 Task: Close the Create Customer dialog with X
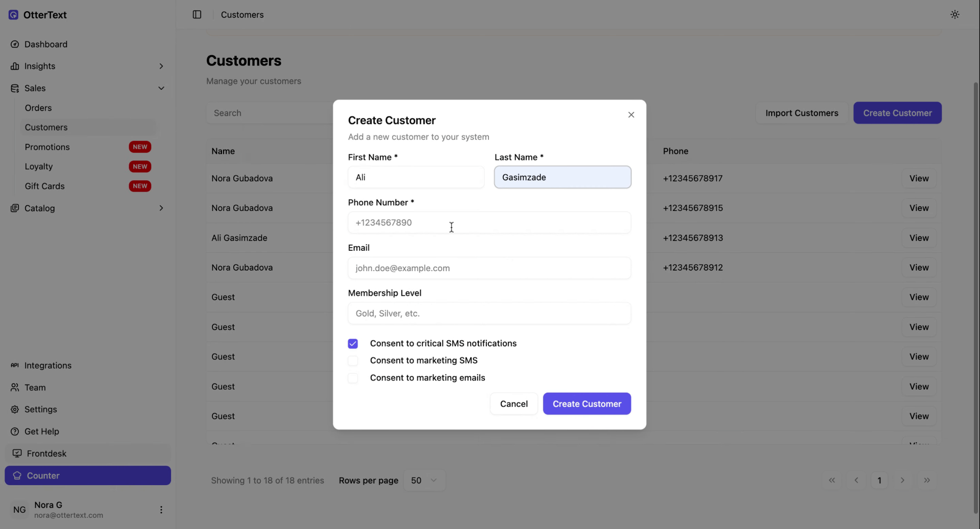[x=631, y=115]
